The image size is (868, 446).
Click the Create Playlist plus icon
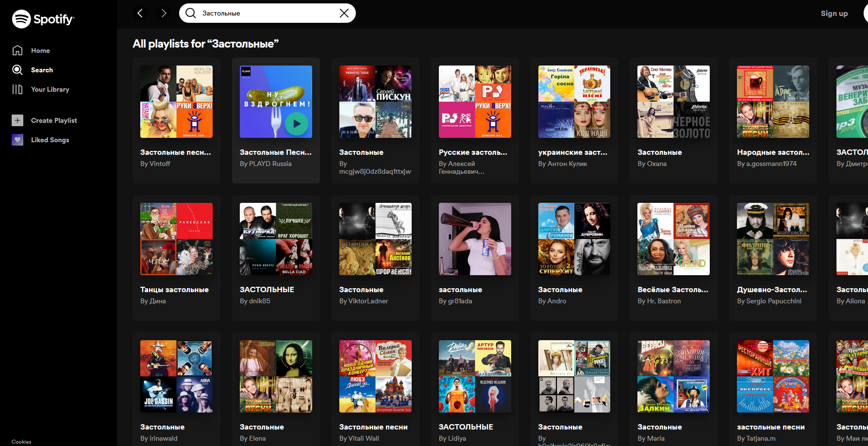click(17, 120)
